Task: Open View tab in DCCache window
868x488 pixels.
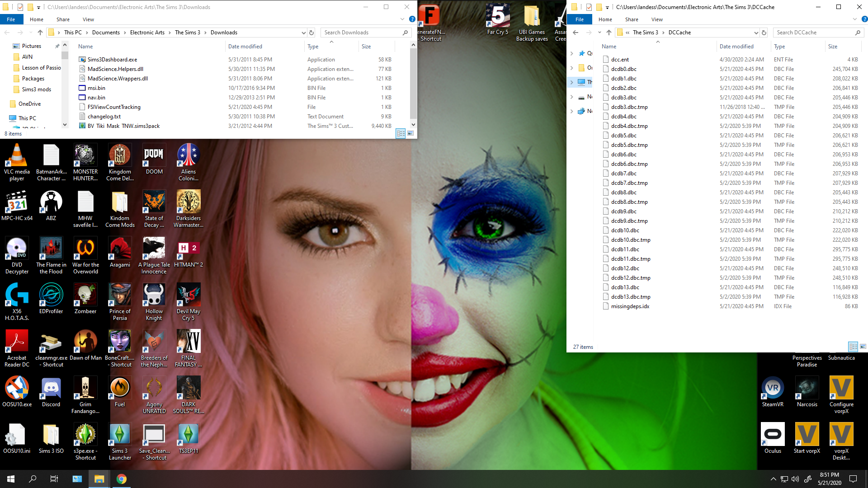Action: [657, 19]
